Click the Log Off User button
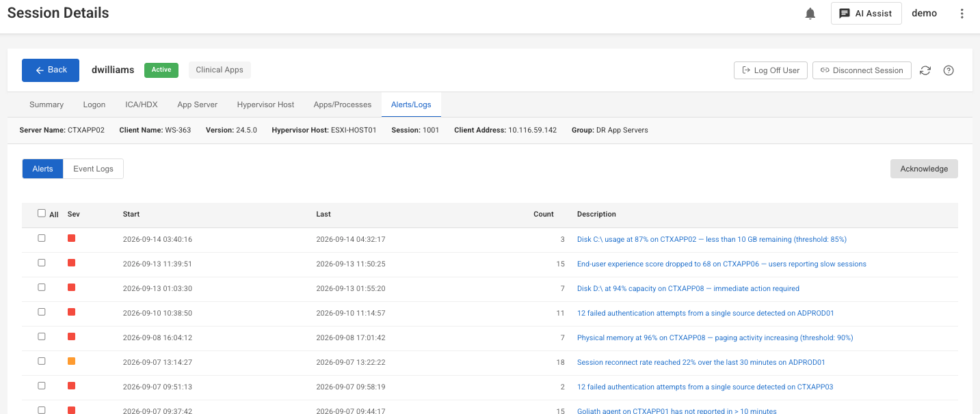This screenshot has height=414, width=980. tap(771, 70)
